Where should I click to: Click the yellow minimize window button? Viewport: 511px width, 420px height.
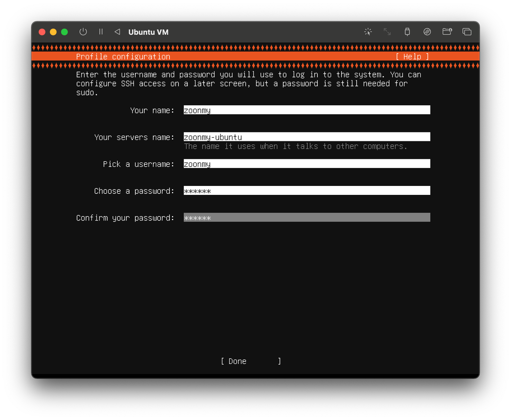(53, 32)
